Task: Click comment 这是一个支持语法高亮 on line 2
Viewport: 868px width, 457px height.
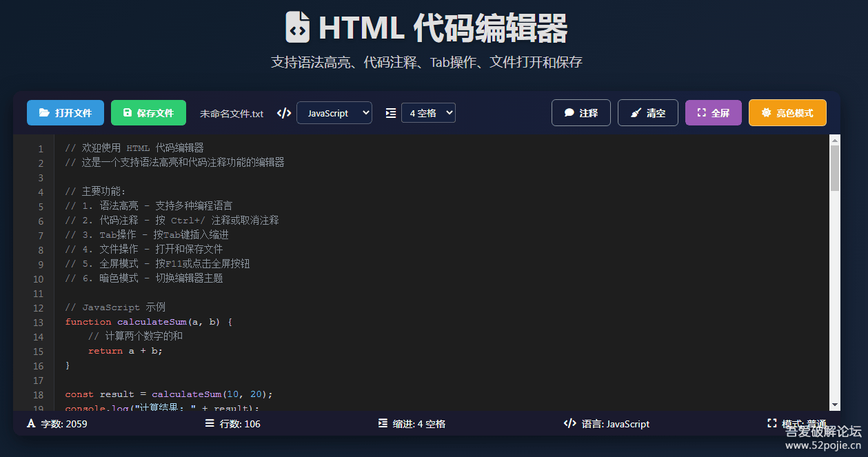Action: coord(175,163)
